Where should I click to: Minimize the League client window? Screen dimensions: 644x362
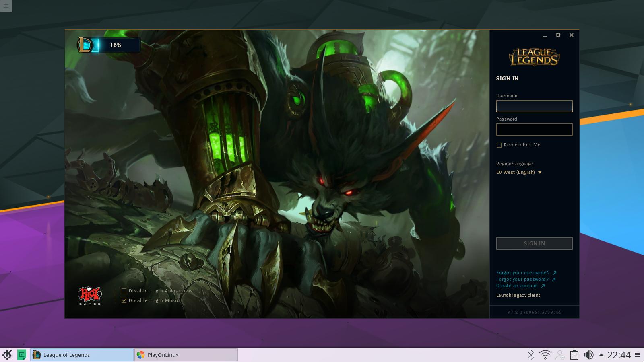545,36
